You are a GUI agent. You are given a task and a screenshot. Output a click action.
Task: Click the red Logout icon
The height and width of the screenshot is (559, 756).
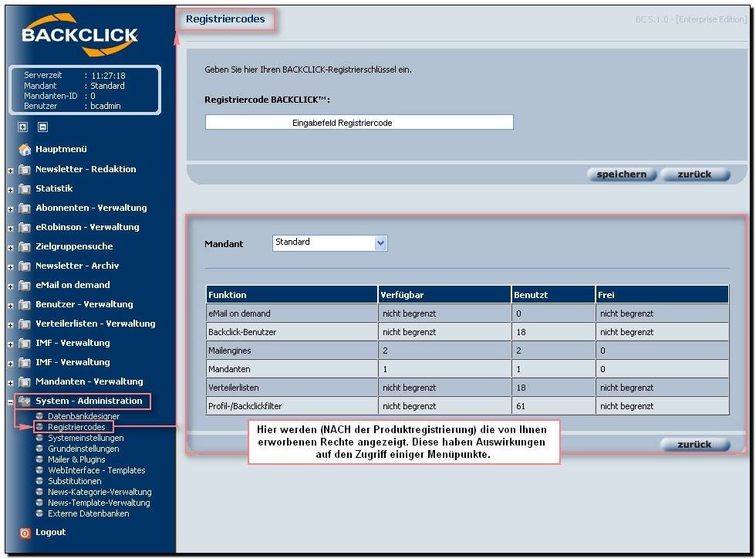[25, 533]
